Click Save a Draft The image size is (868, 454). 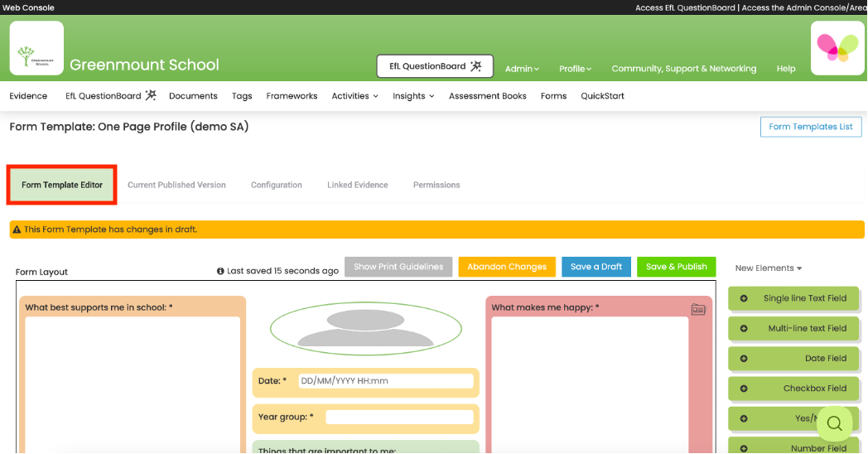click(x=596, y=267)
